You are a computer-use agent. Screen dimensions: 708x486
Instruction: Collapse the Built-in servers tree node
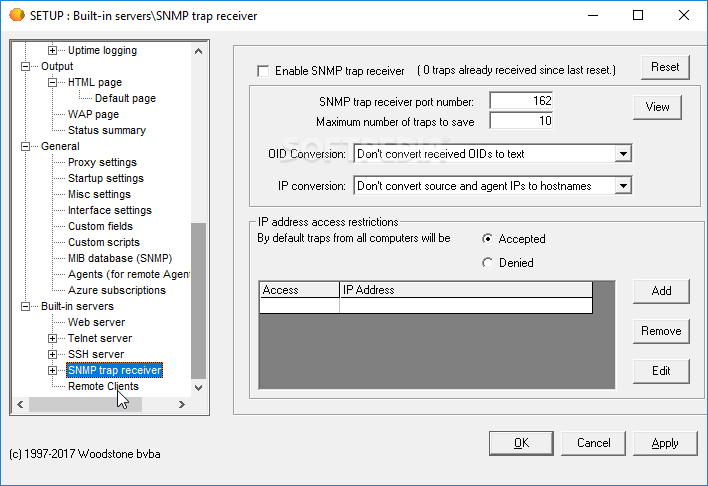tap(26, 306)
